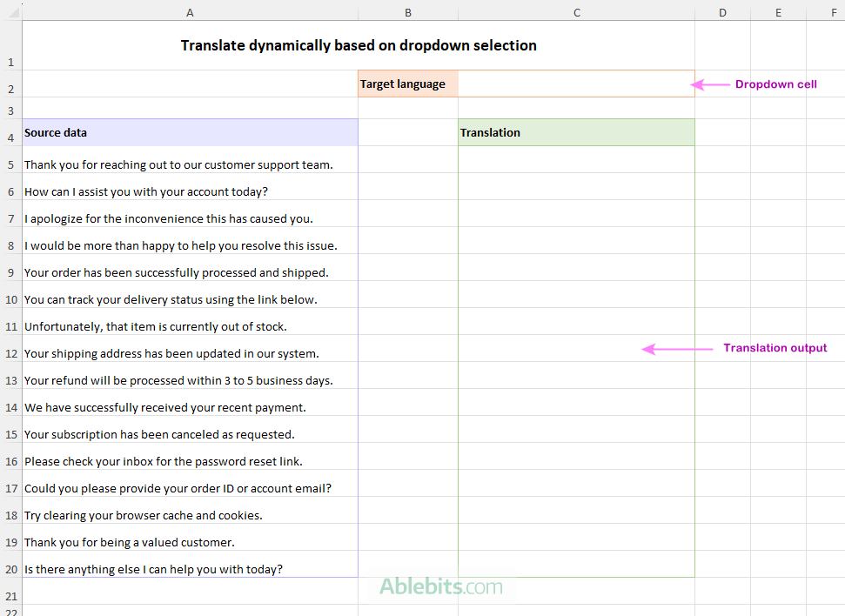Click the title 'Translate dynamically based on dropdown selection'

pos(359,45)
